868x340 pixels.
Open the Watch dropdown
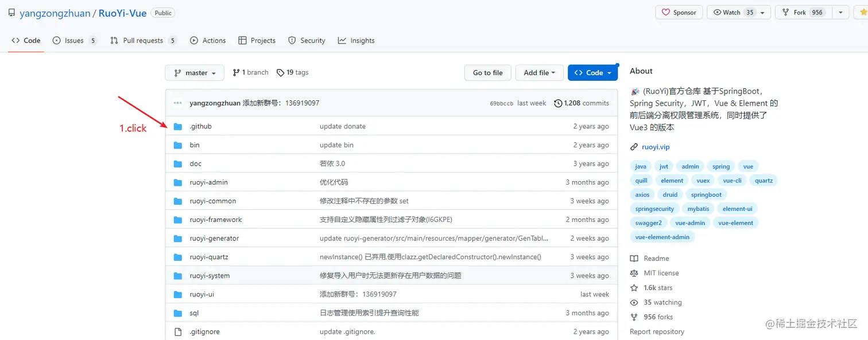pos(738,13)
